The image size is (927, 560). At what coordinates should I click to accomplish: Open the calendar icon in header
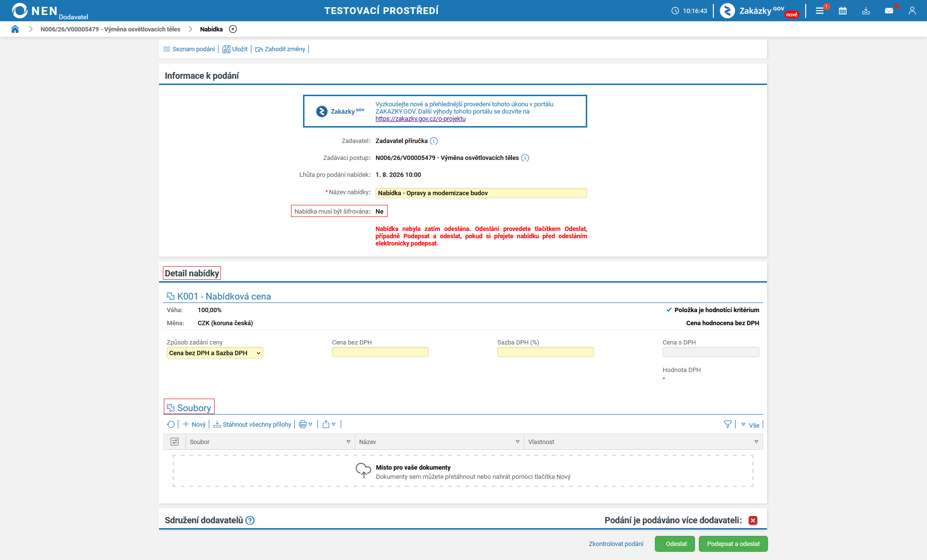(843, 11)
